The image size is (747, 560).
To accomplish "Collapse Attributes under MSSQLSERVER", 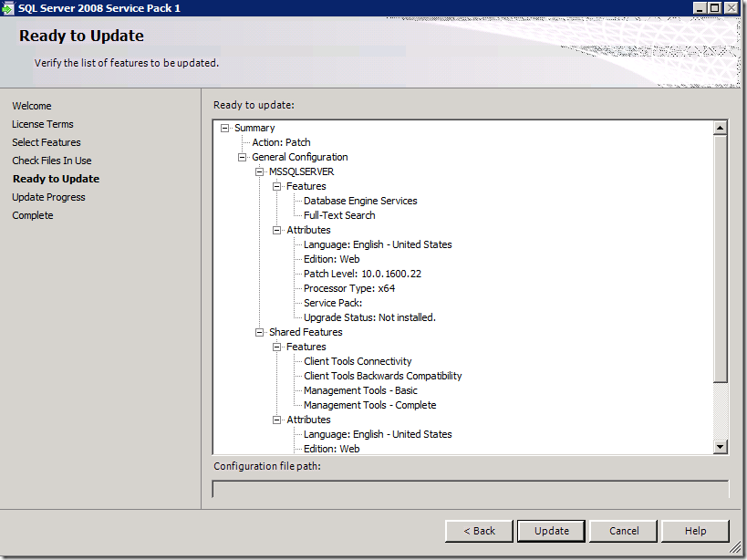I will pos(276,231).
